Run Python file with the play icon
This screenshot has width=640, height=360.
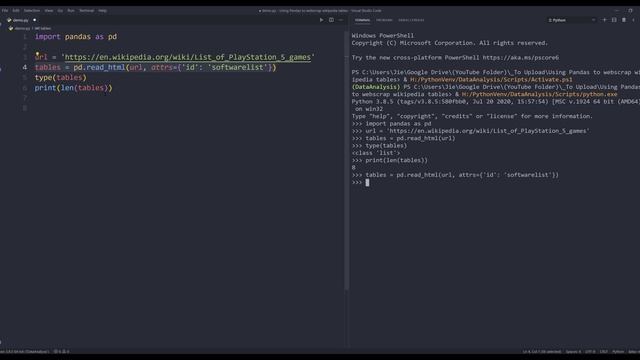[x=322, y=20]
